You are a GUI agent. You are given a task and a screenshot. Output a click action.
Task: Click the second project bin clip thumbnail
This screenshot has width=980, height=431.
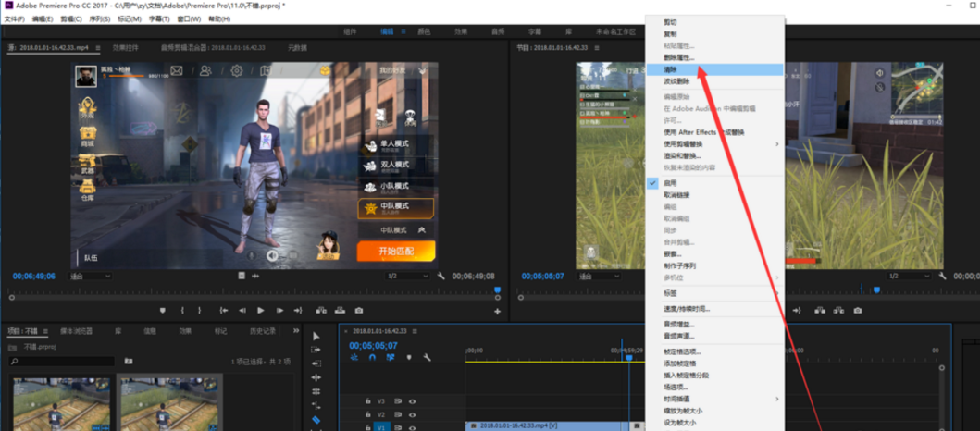[170, 402]
